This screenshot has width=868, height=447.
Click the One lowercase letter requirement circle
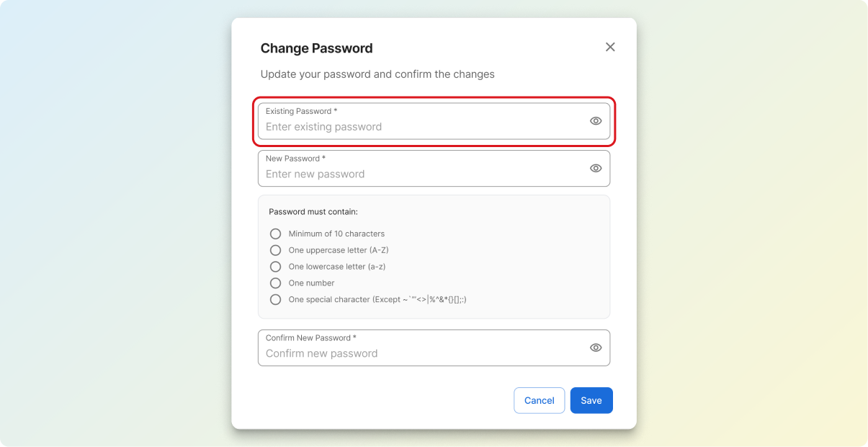click(x=275, y=266)
